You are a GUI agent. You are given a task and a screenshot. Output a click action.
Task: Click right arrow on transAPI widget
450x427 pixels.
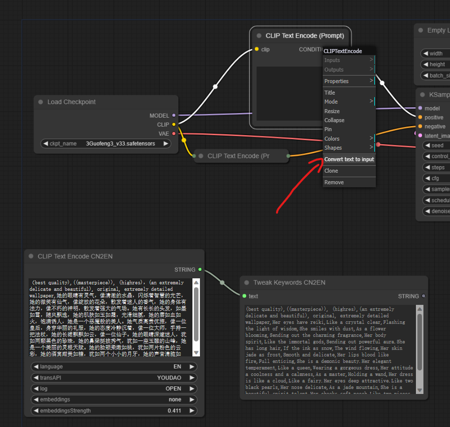192,378
